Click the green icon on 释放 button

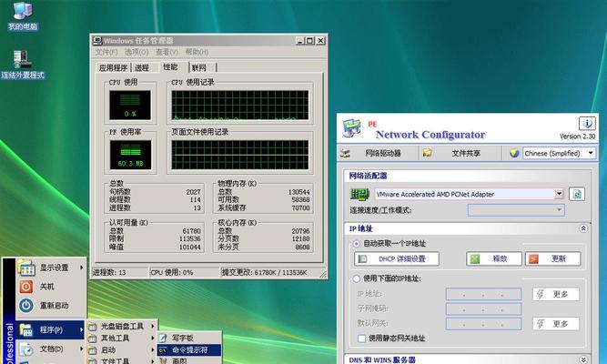(x=475, y=258)
